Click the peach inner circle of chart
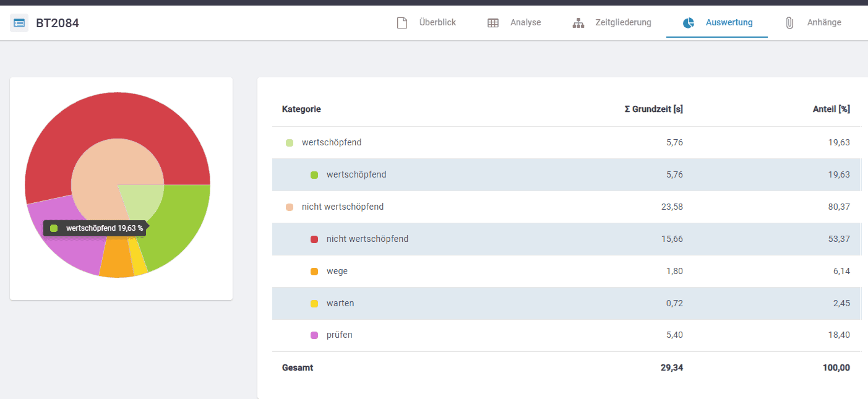Image resolution: width=868 pixels, height=399 pixels. pos(99,173)
